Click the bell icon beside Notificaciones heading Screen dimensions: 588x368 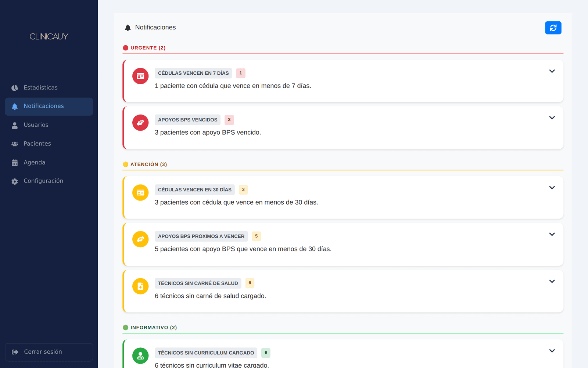pyautogui.click(x=128, y=28)
